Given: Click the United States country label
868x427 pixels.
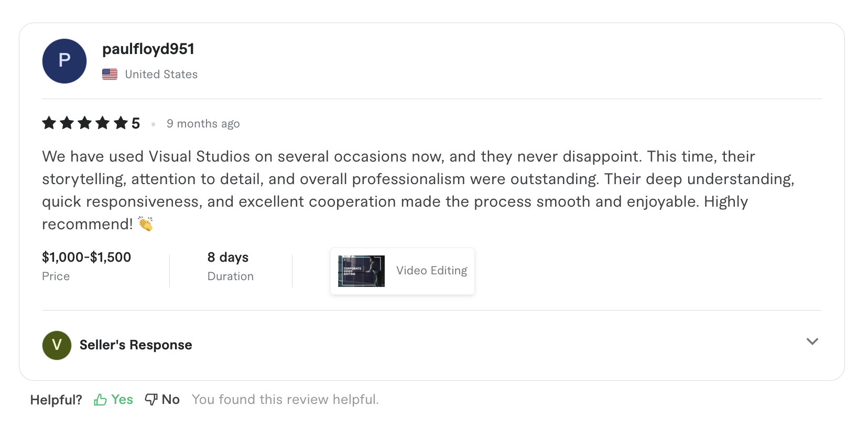Looking at the screenshot, I should pyautogui.click(x=161, y=74).
